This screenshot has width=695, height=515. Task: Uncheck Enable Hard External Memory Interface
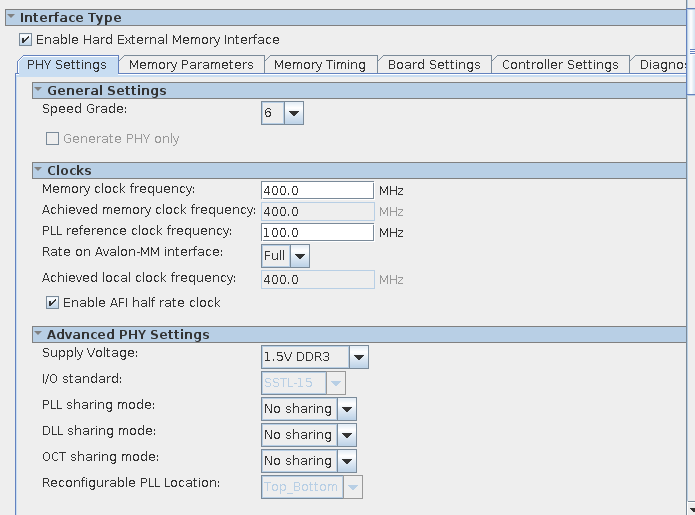25,40
